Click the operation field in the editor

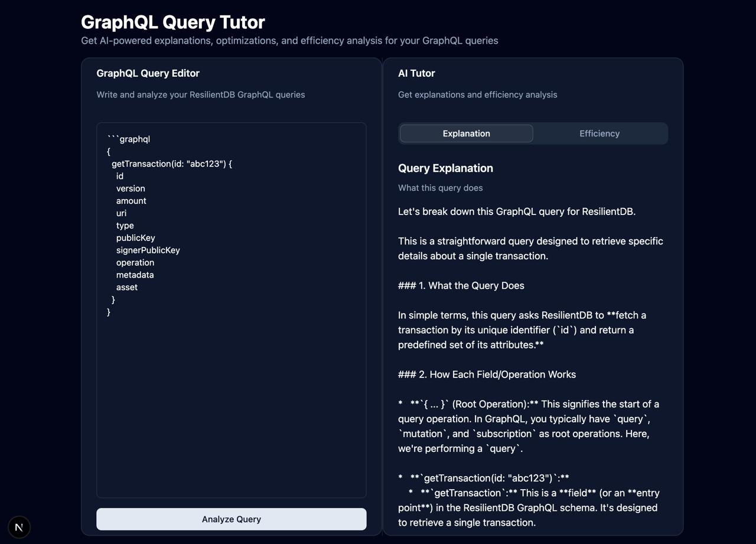pyautogui.click(x=135, y=263)
